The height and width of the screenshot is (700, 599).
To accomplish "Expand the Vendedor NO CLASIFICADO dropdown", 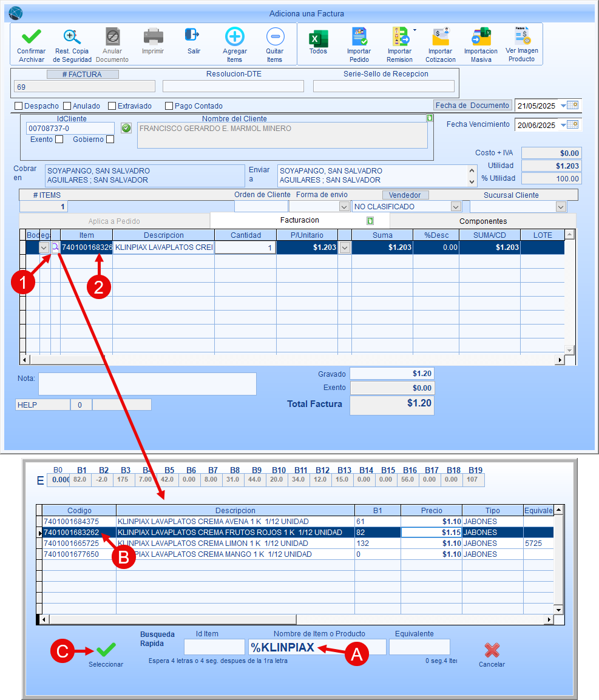I will point(456,207).
